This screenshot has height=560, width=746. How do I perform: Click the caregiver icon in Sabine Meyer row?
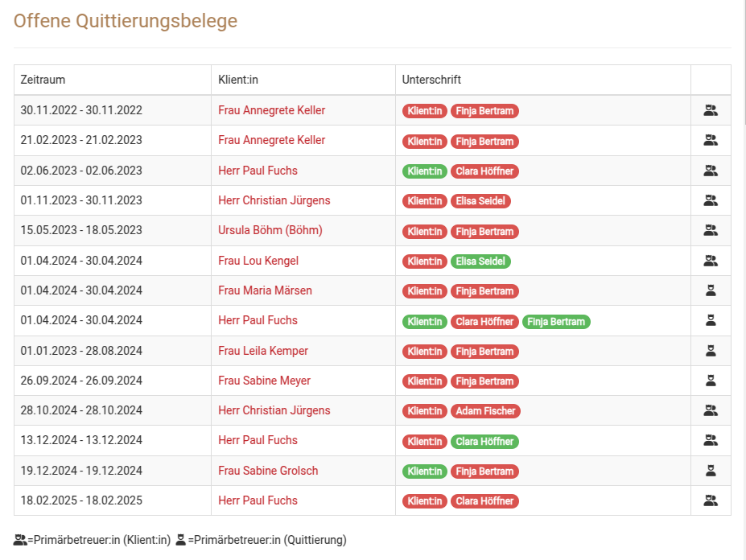click(x=710, y=381)
